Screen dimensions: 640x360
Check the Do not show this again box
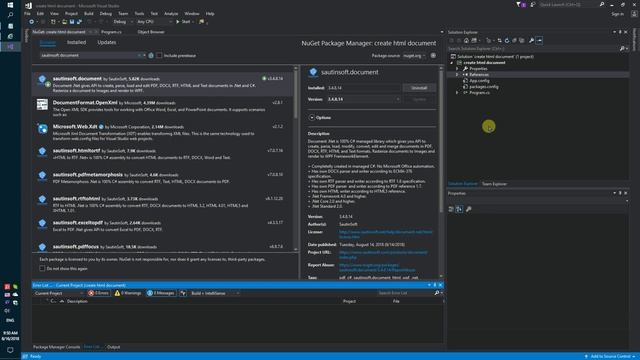point(42,269)
